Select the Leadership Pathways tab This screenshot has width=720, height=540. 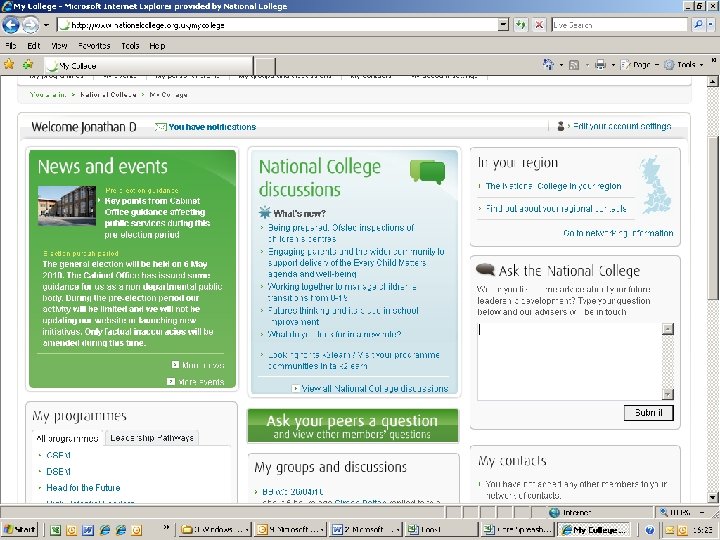pos(152,438)
